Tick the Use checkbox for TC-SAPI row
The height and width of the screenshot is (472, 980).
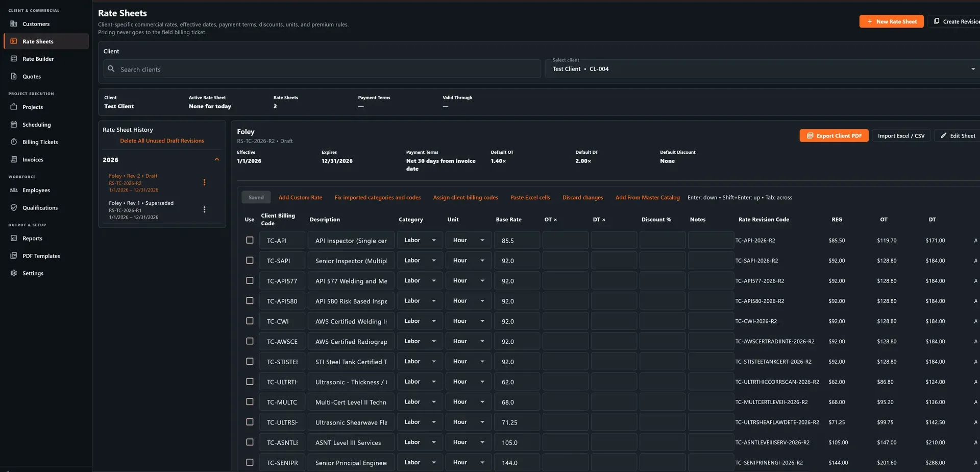250,261
